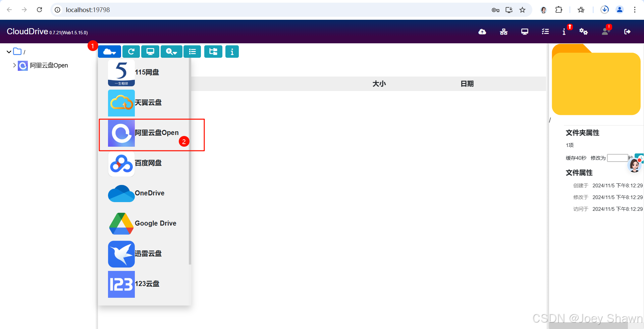Click the large folder thumbnail

[x=596, y=80]
